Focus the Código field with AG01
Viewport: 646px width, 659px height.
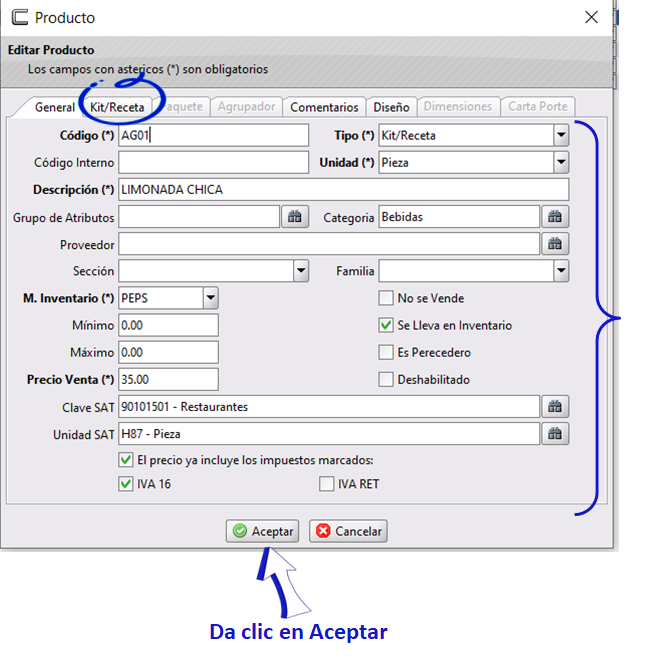214,135
